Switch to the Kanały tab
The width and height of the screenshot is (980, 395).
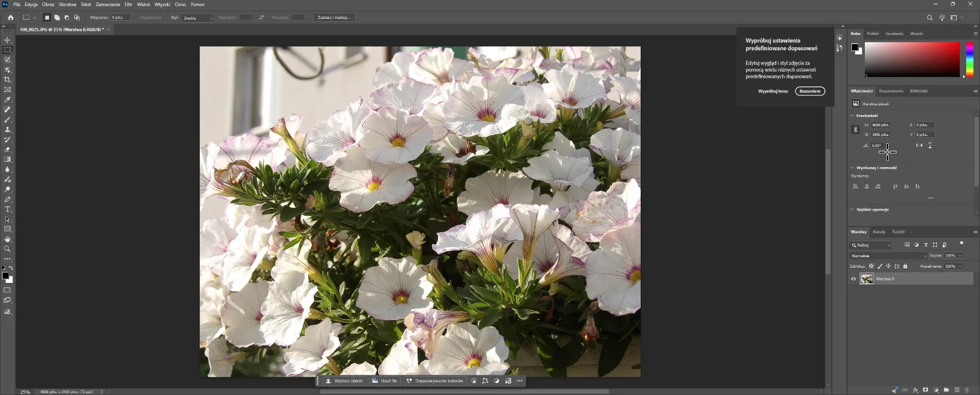point(880,232)
